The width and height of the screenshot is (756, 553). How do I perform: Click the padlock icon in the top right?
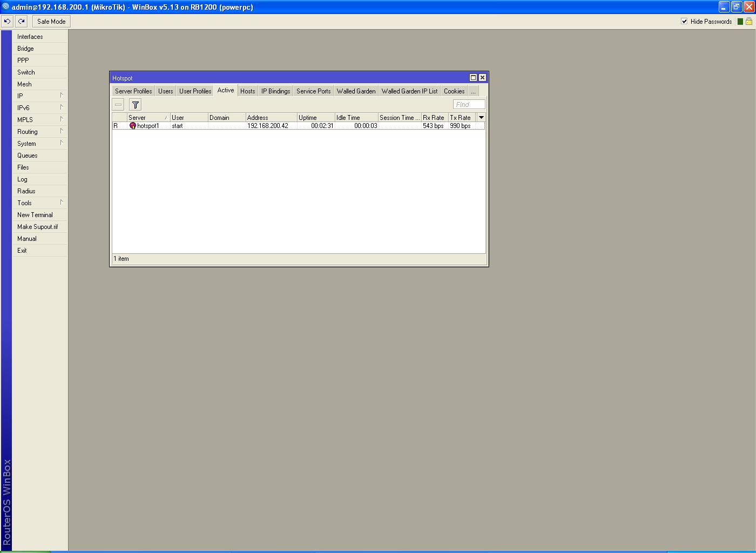749,22
